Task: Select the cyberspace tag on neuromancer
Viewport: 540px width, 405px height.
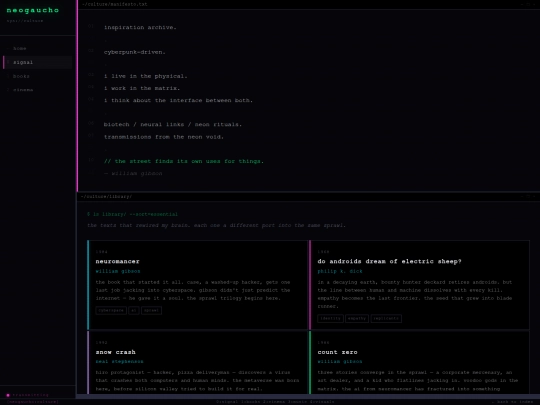Action: point(111,310)
